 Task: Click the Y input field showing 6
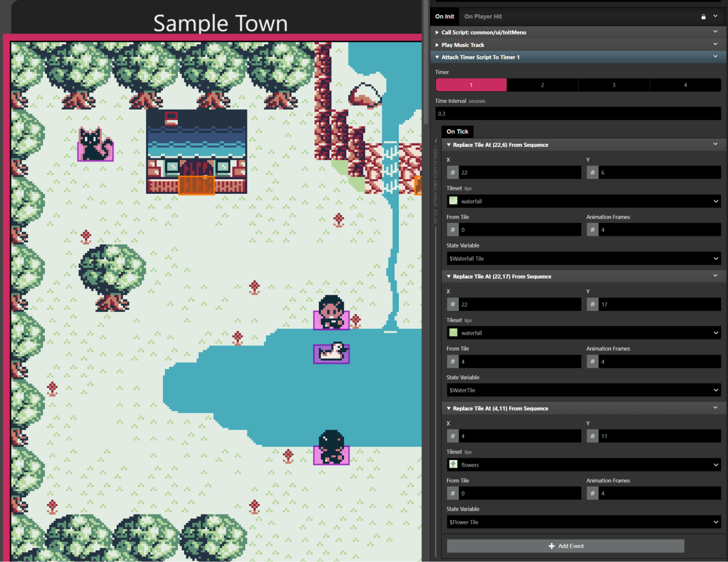point(660,173)
